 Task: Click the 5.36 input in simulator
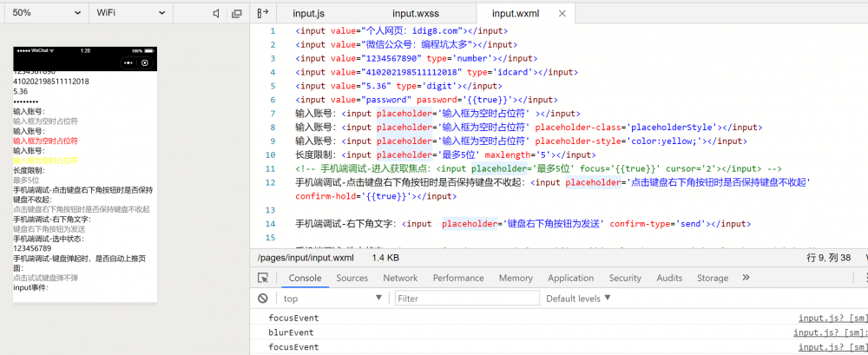[x=85, y=91]
